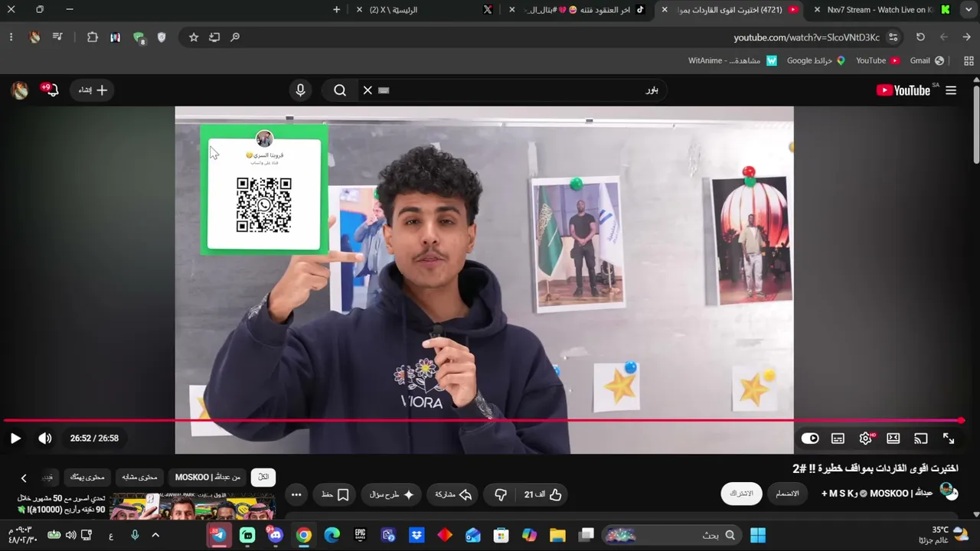Viewport: 980px width, 551px height.
Task: Open the WitAnime bookmark
Action: [x=733, y=60]
